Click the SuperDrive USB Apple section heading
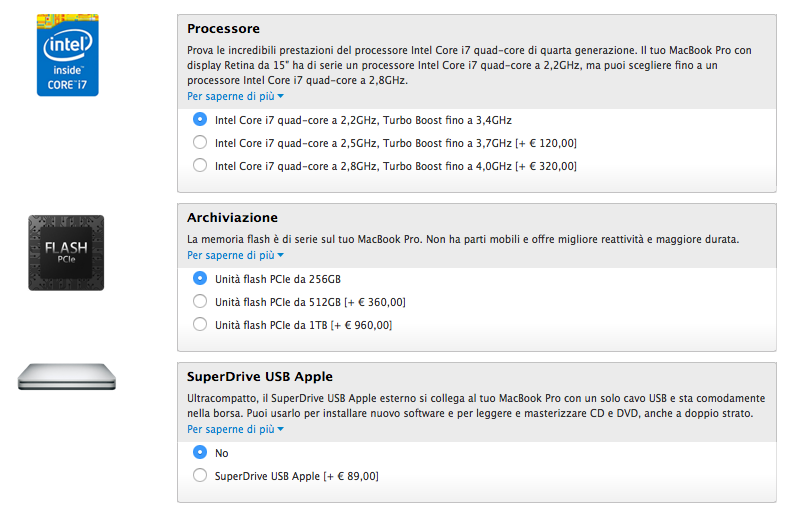Image resolution: width=785 pixels, height=508 pixels. (260, 377)
